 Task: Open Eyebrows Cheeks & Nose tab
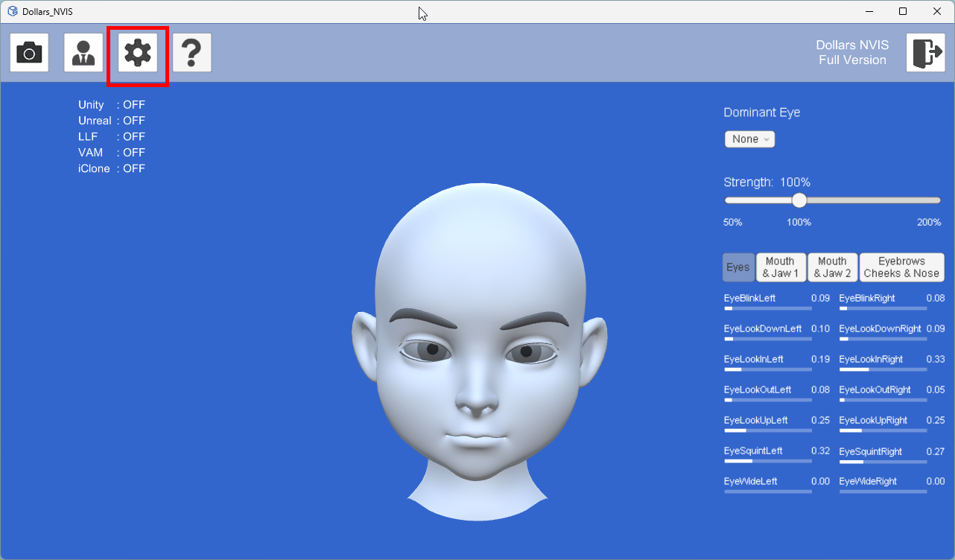[x=901, y=267]
